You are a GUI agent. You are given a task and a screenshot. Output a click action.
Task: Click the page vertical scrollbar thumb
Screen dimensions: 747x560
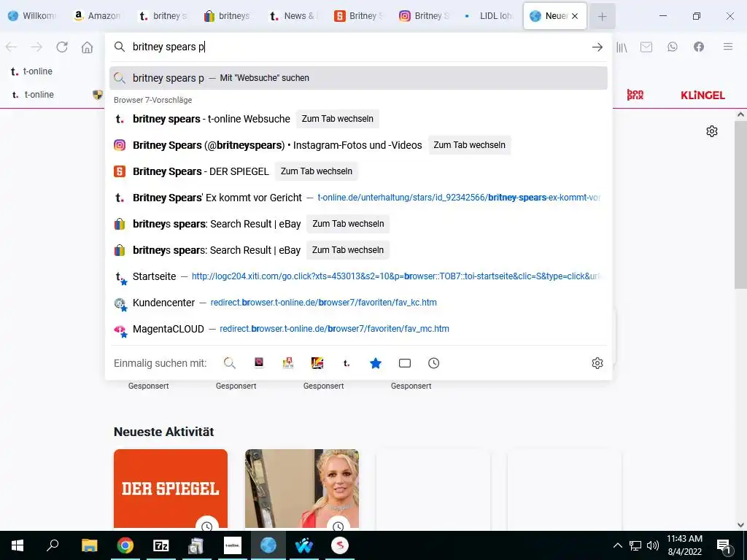click(740, 205)
